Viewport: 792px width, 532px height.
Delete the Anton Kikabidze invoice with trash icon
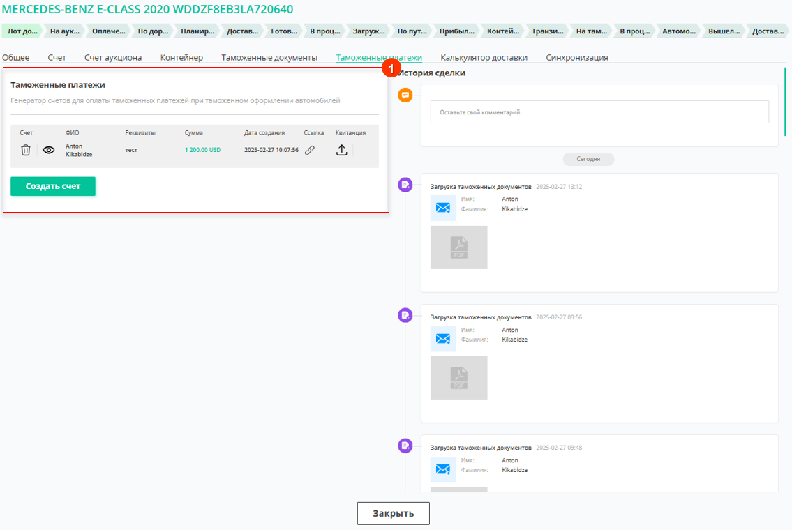tap(26, 150)
